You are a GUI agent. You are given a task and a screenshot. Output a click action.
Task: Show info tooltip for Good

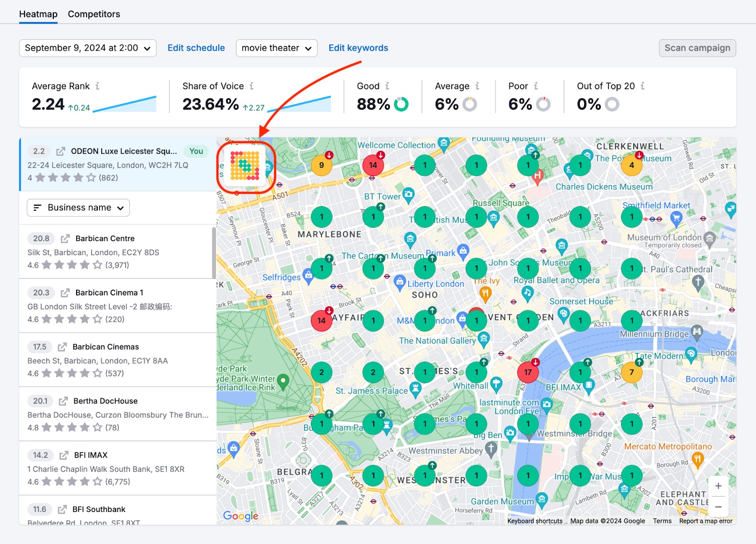(x=387, y=86)
